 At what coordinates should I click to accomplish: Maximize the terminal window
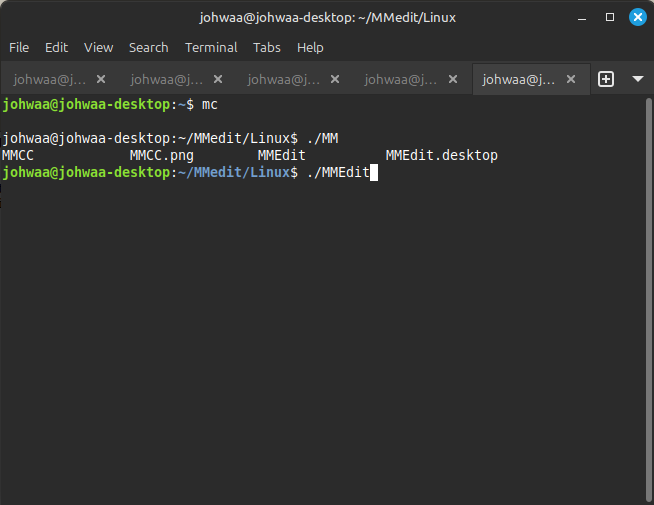(x=610, y=17)
